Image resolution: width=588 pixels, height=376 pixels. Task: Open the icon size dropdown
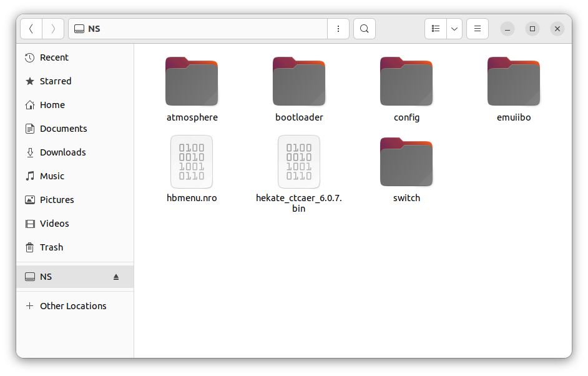pyautogui.click(x=454, y=29)
